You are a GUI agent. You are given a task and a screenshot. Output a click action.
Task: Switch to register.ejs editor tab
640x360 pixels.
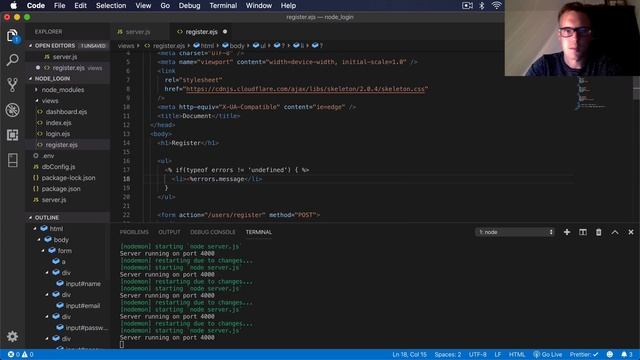[202, 31]
